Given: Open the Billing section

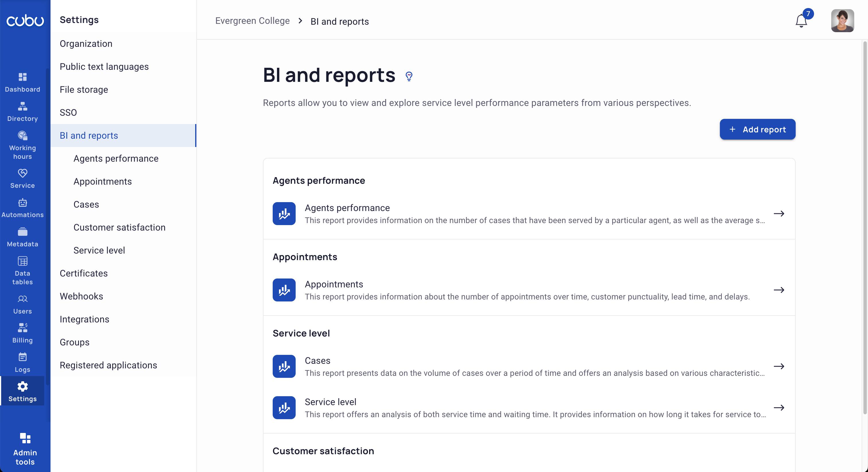Looking at the screenshot, I should pyautogui.click(x=22, y=333).
